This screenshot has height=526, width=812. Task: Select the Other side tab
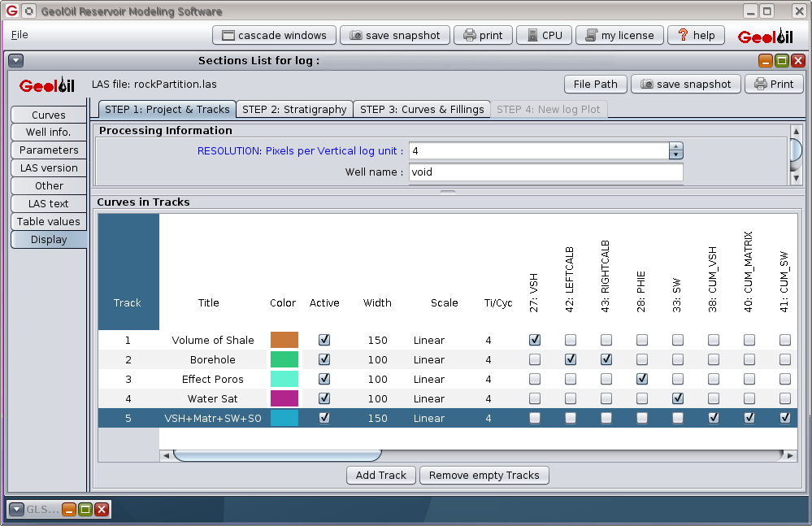point(49,186)
